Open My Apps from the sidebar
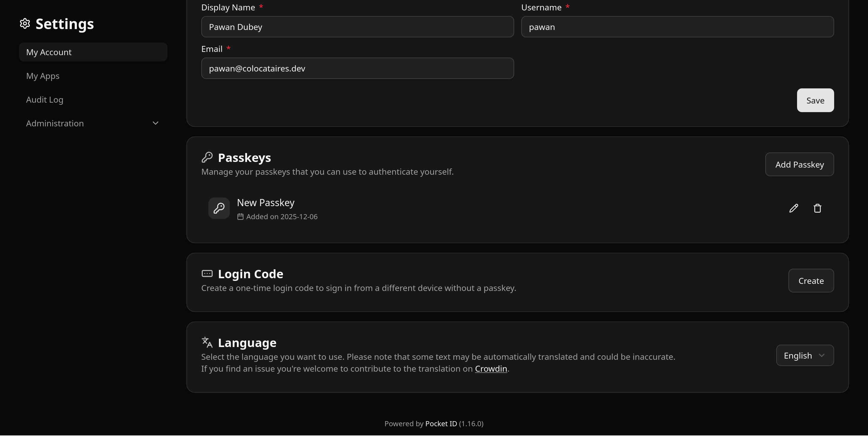Screen dimensions: 868x436 pyautogui.click(x=43, y=76)
